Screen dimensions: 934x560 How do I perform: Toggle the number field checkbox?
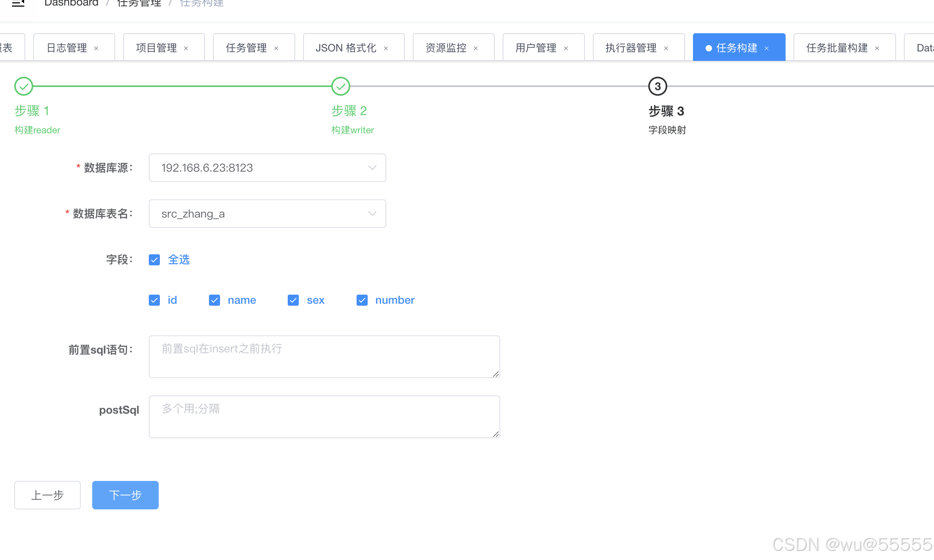click(362, 300)
